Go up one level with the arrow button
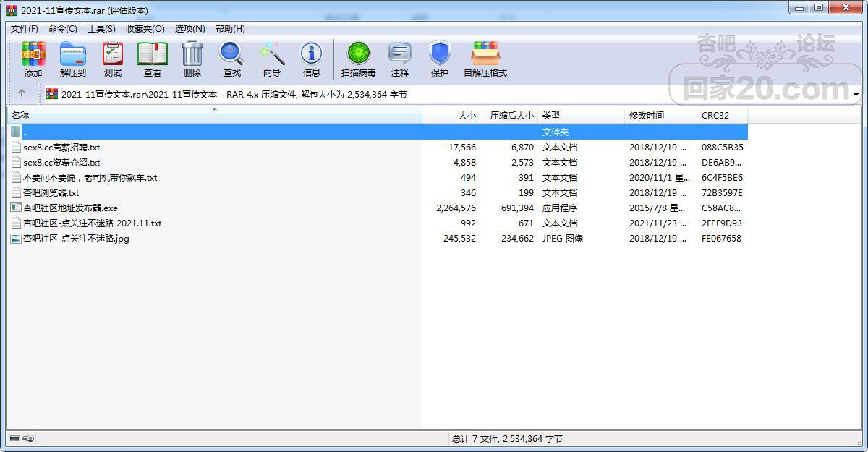Image resolution: width=868 pixels, height=452 pixels. point(22,94)
